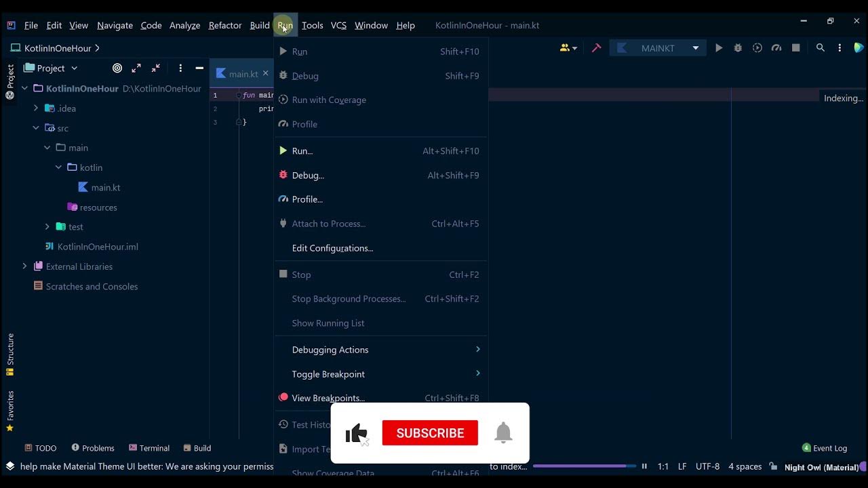Click Night Owl (Material) theme widget
The width and height of the screenshot is (868, 488).
coord(822,467)
